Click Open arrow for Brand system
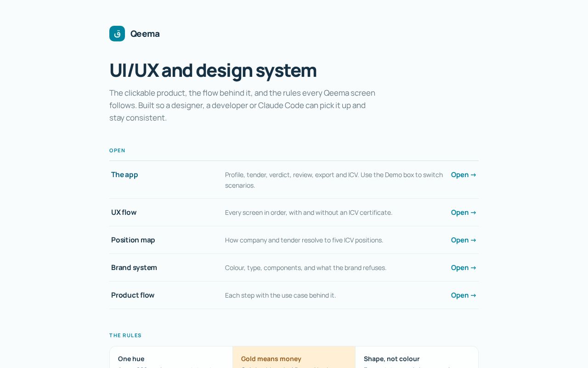 click(x=464, y=268)
